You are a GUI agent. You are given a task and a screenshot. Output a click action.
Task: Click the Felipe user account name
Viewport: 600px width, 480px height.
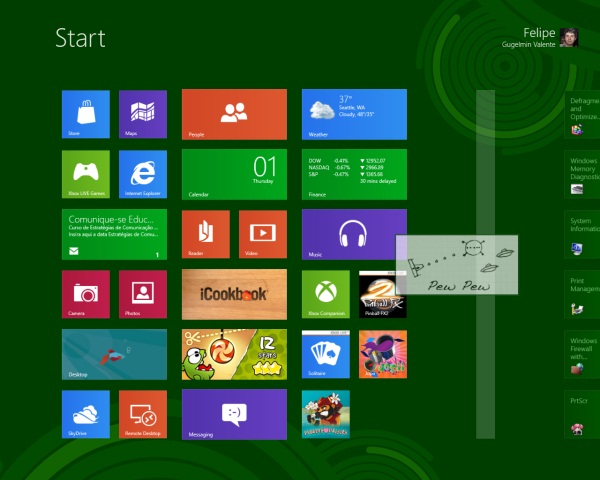tap(539, 33)
